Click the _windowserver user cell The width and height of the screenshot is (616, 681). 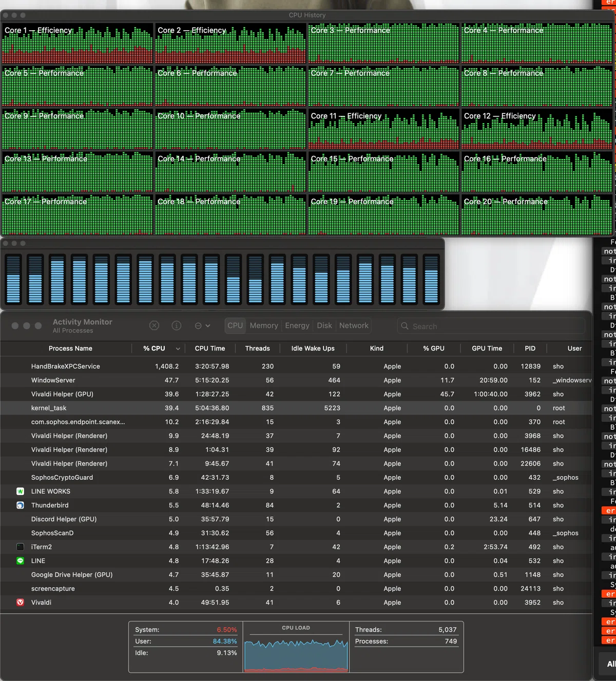pos(572,380)
